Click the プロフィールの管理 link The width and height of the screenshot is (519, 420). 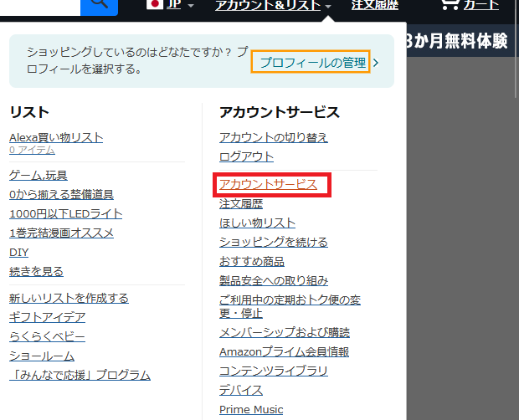(x=313, y=63)
